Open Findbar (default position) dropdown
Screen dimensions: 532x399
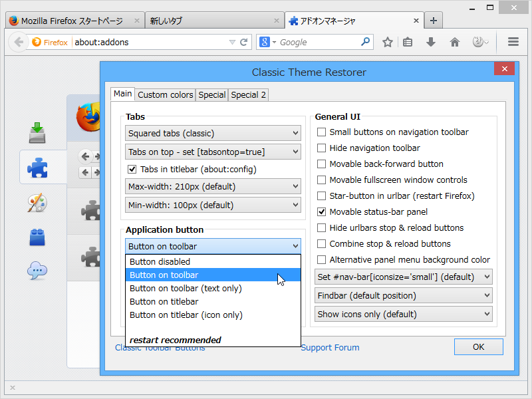coord(404,295)
